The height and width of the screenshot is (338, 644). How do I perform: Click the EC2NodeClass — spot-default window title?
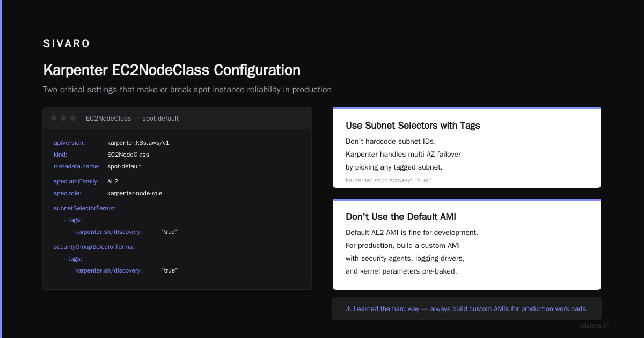[132, 119]
